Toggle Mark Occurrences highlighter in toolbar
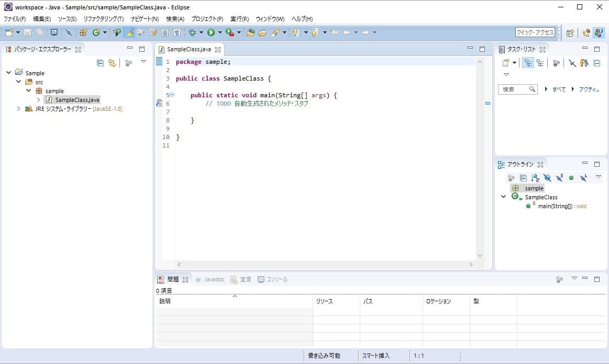The image size is (609, 364). (129, 32)
